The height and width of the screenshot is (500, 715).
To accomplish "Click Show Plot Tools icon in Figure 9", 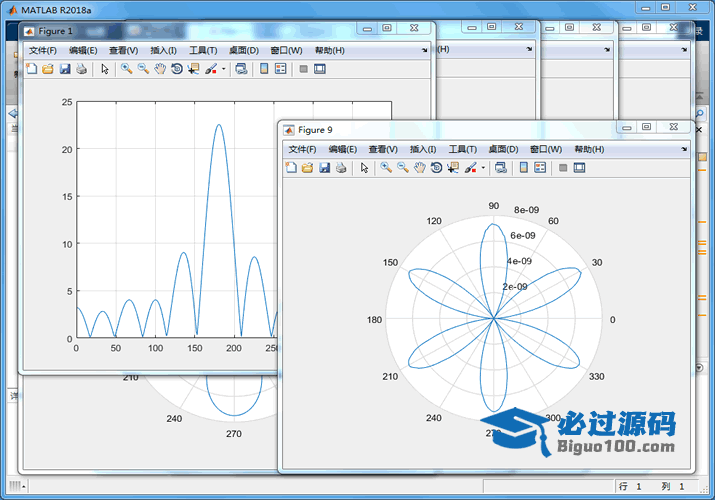I will click(x=579, y=168).
